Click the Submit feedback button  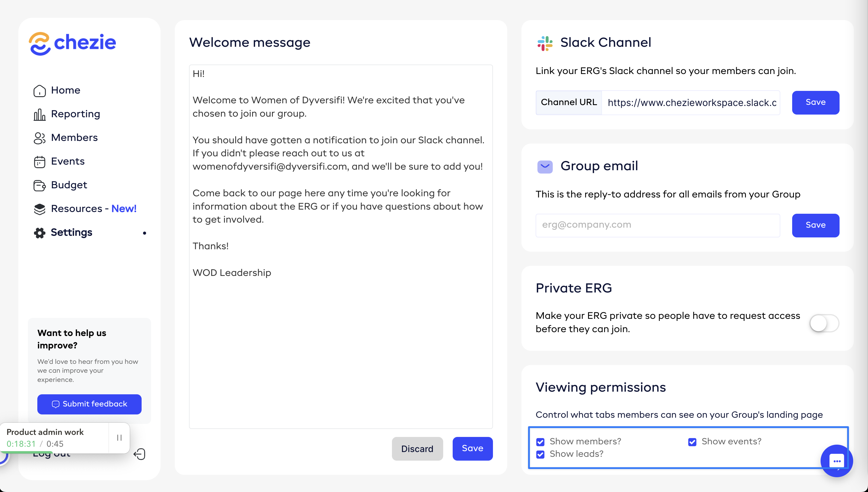click(89, 404)
